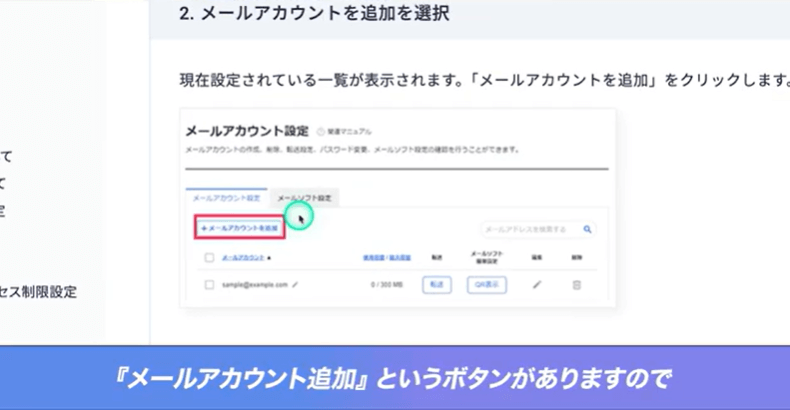Toggle the select-all checkbox in table header
The width and height of the screenshot is (790, 410).
pyautogui.click(x=209, y=258)
